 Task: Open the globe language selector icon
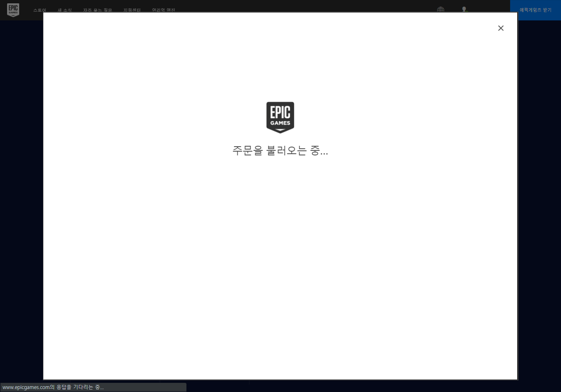tap(440, 10)
